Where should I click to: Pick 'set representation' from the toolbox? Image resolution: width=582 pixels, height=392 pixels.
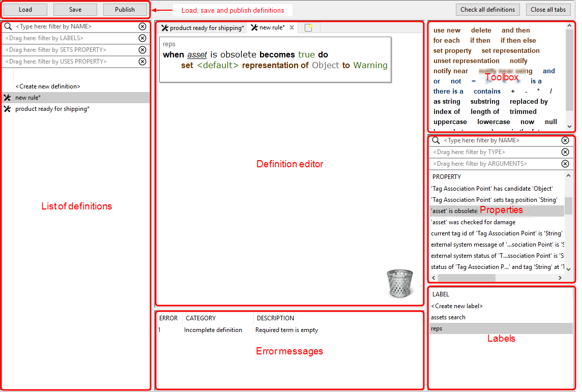(510, 51)
